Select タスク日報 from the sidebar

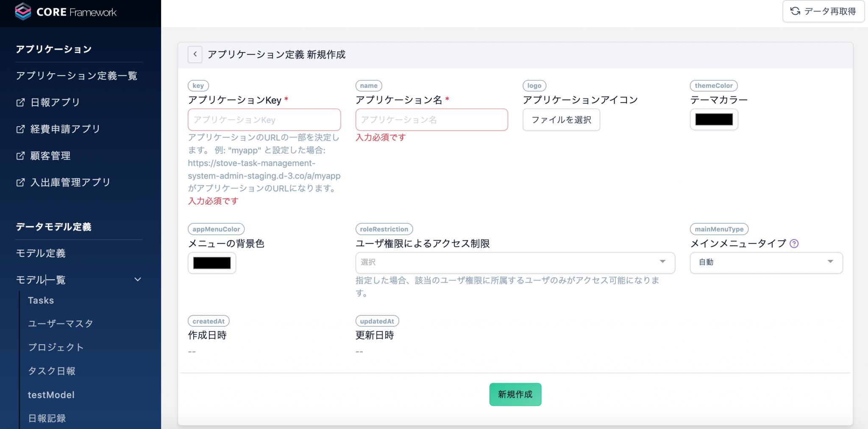click(52, 371)
